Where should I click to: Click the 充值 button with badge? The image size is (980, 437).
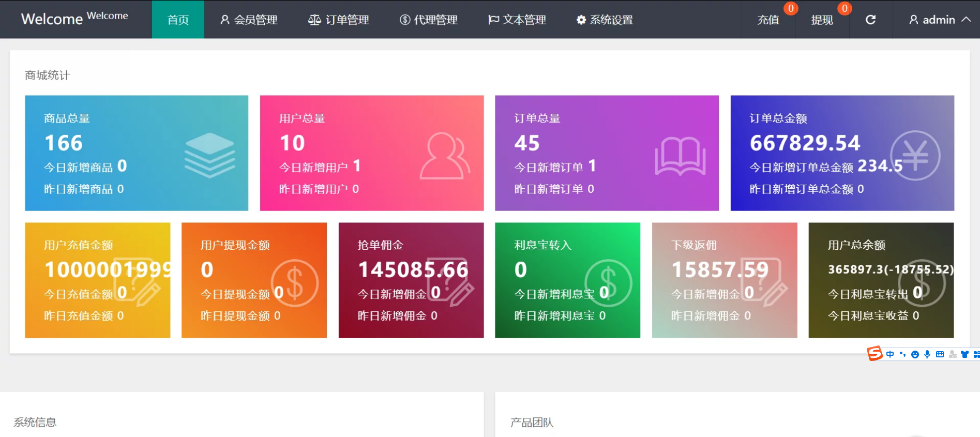pyautogui.click(x=768, y=20)
